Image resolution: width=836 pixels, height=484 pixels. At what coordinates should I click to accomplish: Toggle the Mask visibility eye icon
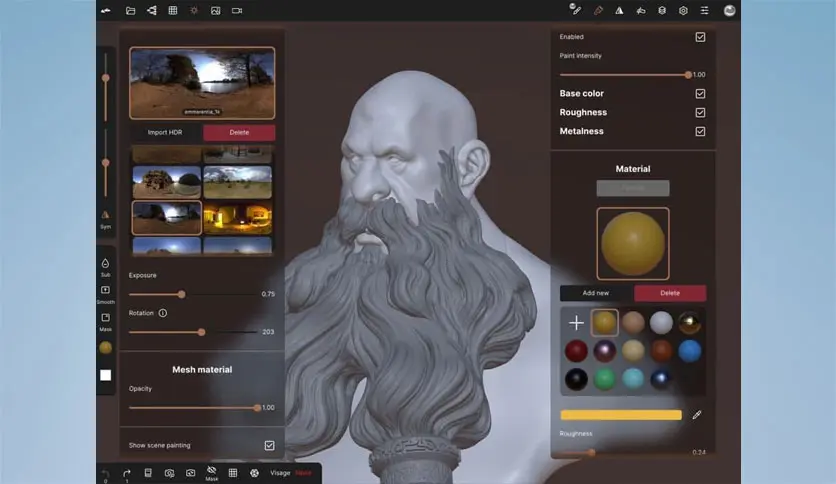212,473
